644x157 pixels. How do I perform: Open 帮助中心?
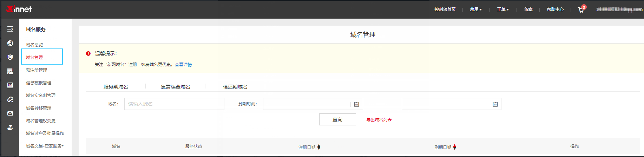tap(555, 9)
